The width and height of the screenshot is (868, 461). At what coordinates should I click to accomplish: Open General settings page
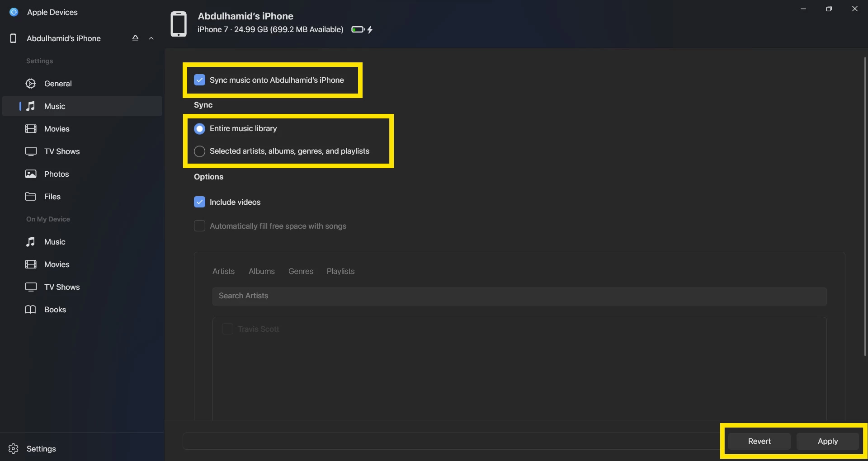(82, 84)
